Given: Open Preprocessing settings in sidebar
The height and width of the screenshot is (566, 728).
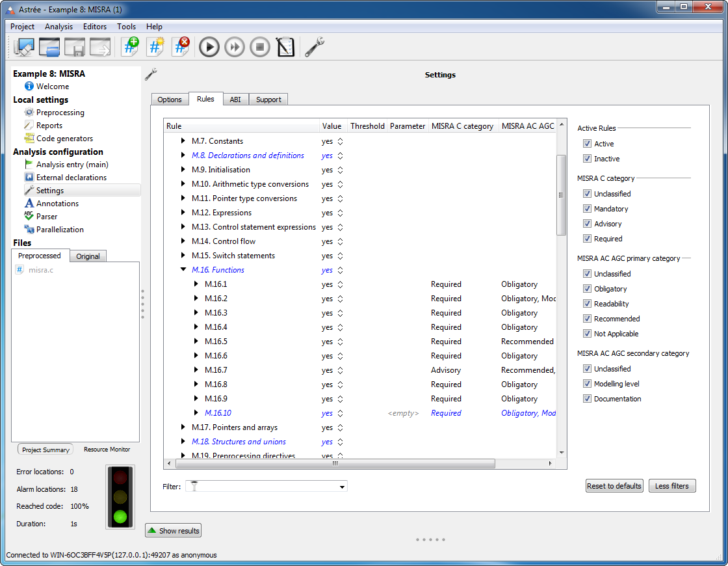Looking at the screenshot, I should coord(60,113).
